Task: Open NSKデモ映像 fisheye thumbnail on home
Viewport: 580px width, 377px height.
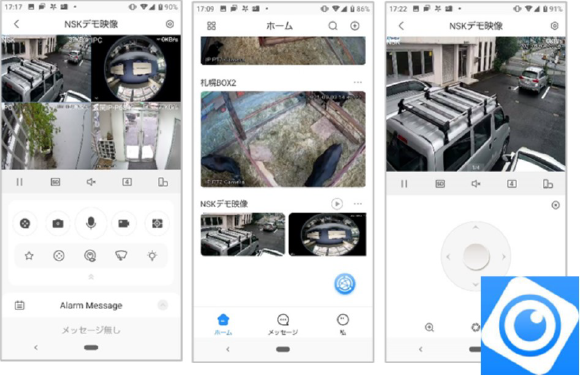Action: coord(327,234)
